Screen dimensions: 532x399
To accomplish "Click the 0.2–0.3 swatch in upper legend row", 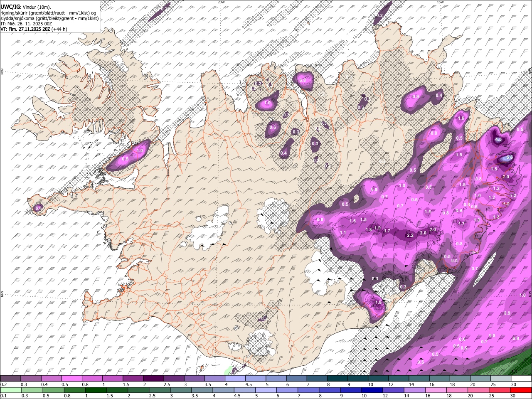I will pos(10,379).
